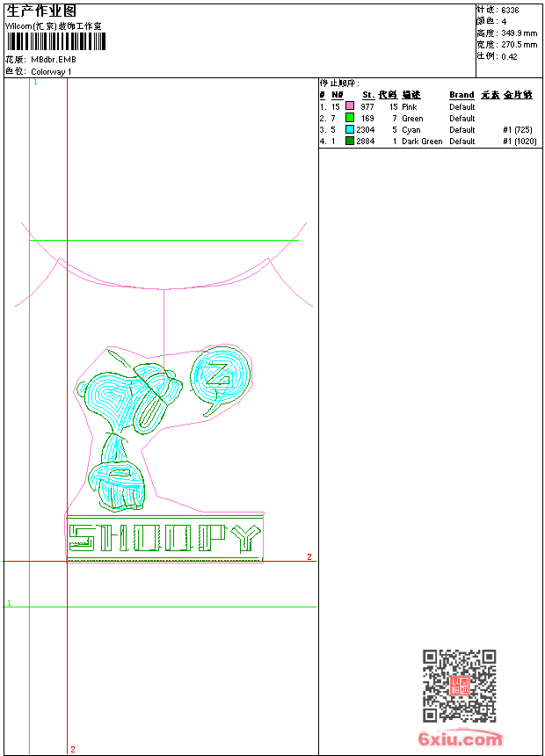Click the width value 270.5 mm
Viewport: 545px width, 756px height.
click(519, 45)
